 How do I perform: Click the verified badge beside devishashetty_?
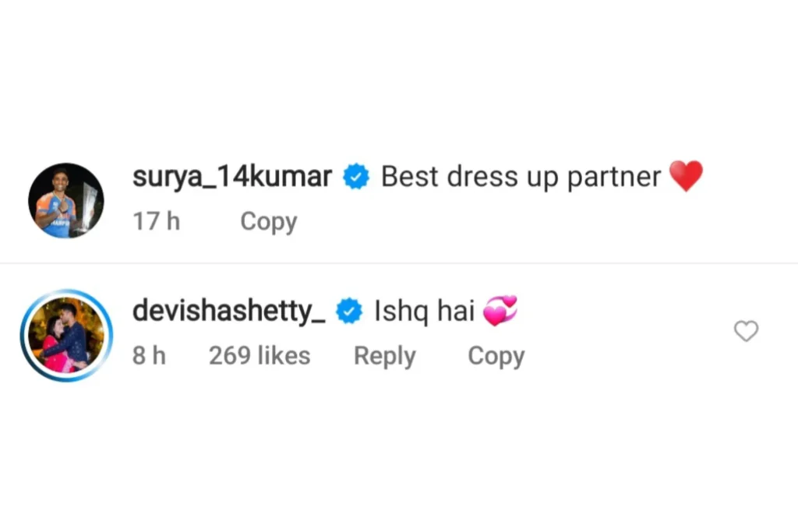[x=349, y=311]
